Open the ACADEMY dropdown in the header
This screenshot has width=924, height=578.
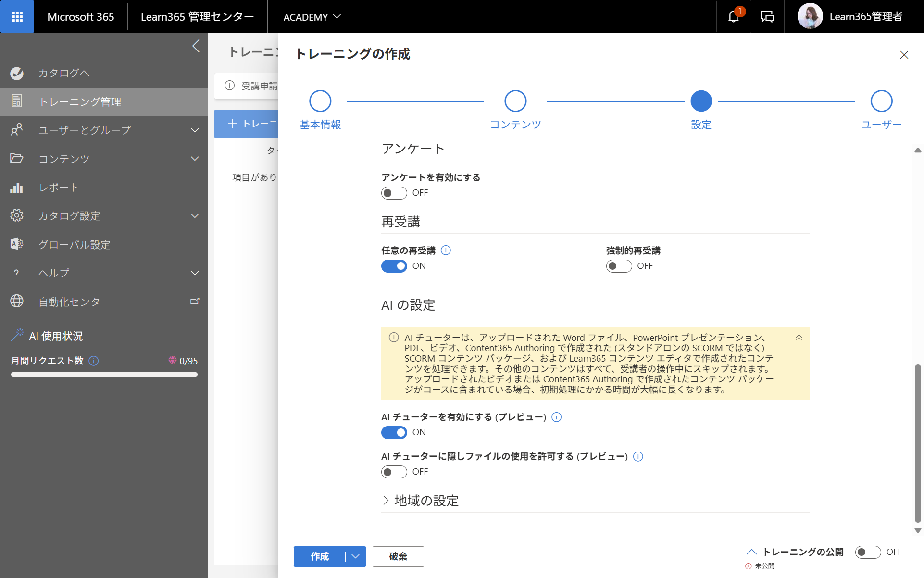(x=312, y=17)
